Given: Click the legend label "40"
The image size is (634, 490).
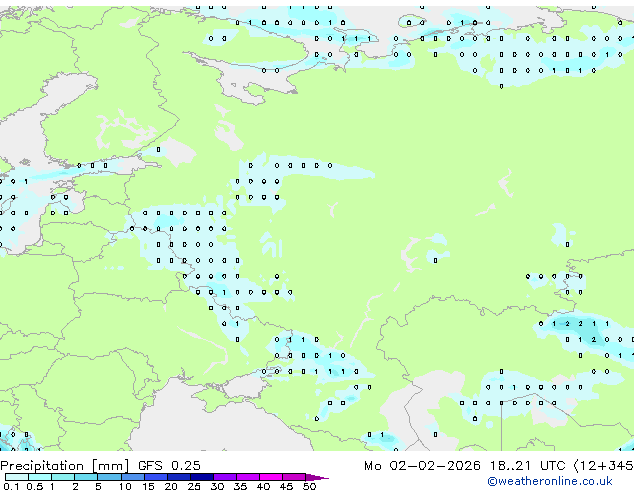Looking at the screenshot, I should pyautogui.click(x=263, y=486).
